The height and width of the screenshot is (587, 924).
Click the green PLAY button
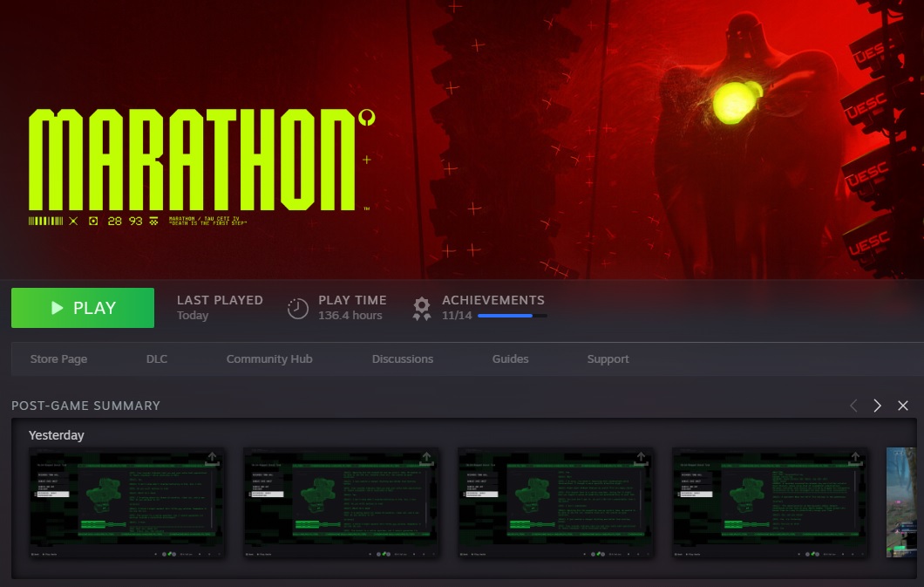[83, 308]
